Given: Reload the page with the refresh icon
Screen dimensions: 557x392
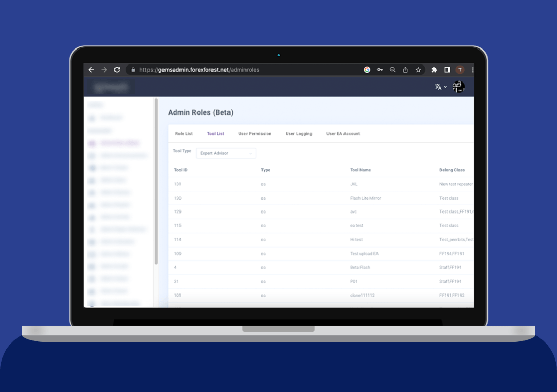Looking at the screenshot, I should click(x=117, y=70).
